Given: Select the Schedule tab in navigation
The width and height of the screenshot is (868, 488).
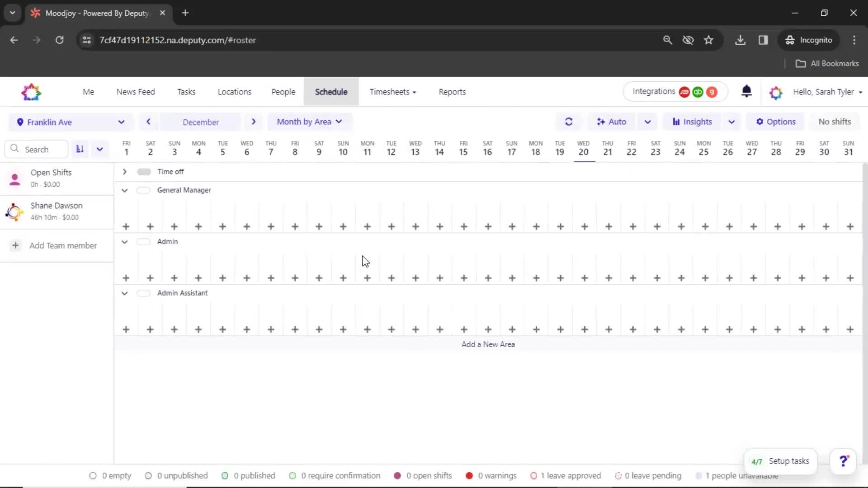Looking at the screenshot, I should (x=331, y=92).
